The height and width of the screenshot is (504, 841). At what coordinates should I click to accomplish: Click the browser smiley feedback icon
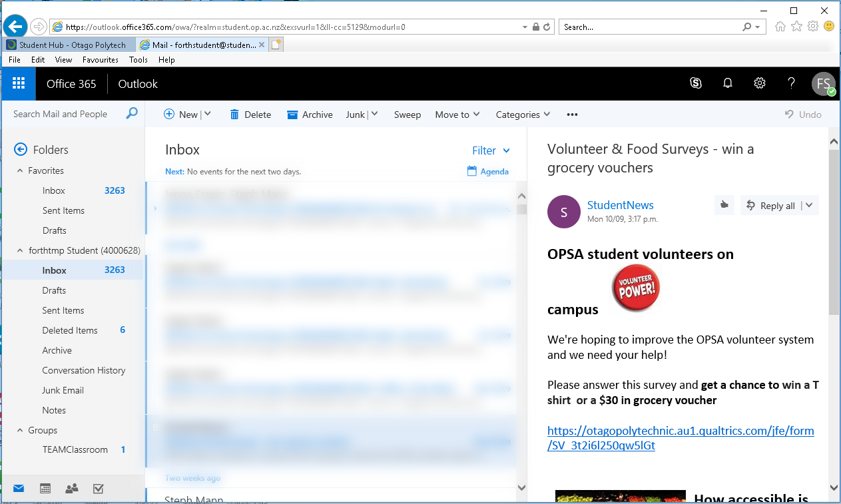click(x=829, y=27)
